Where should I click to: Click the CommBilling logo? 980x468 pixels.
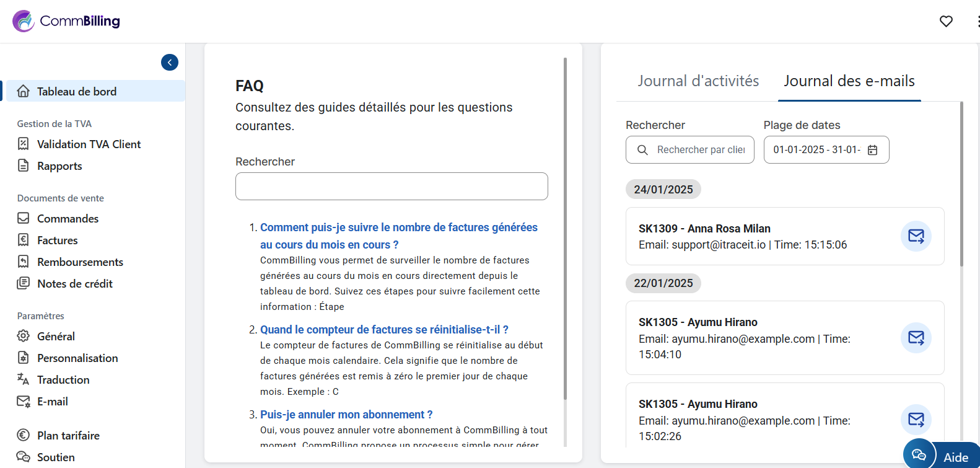(66, 21)
